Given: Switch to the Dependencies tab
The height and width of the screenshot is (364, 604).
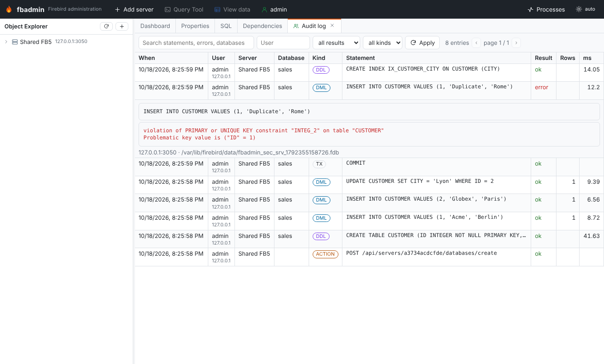Looking at the screenshot, I should pos(262,26).
